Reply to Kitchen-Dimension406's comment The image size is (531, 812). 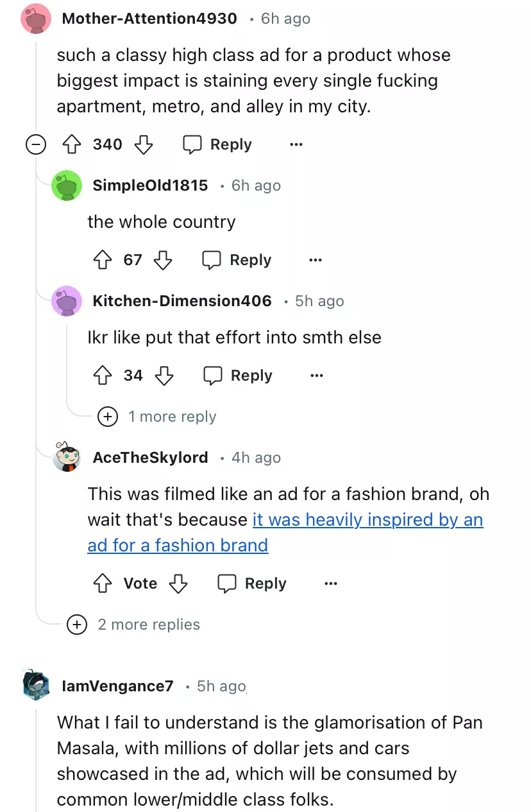point(238,376)
